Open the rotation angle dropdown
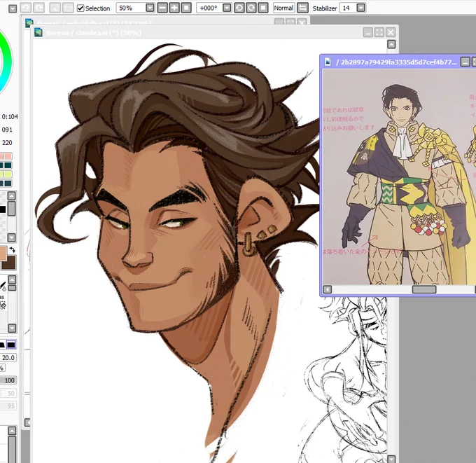Image resolution: width=476 pixels, height=463 pixels. tap(227, 8)
